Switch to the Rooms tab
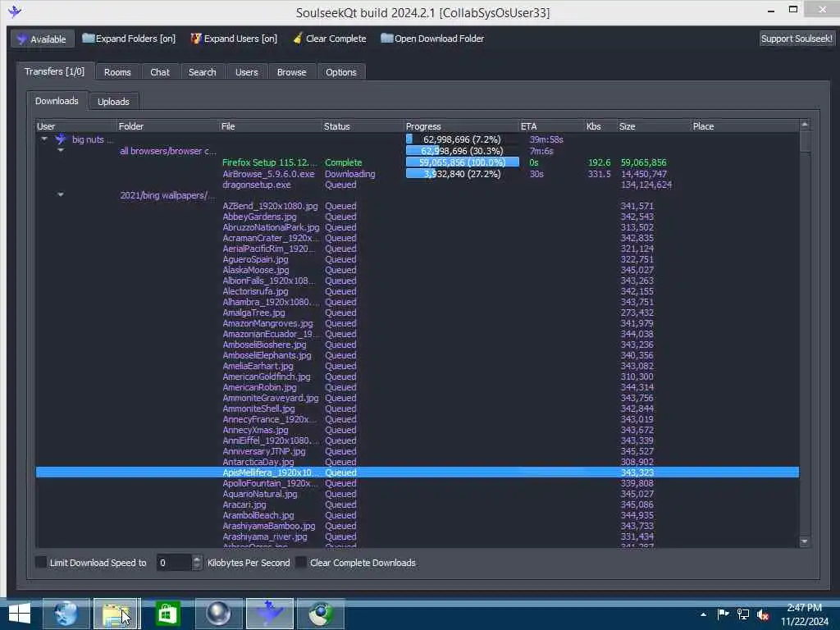The height and width of the screenshot is (630, 840). [x=117, y=72]
